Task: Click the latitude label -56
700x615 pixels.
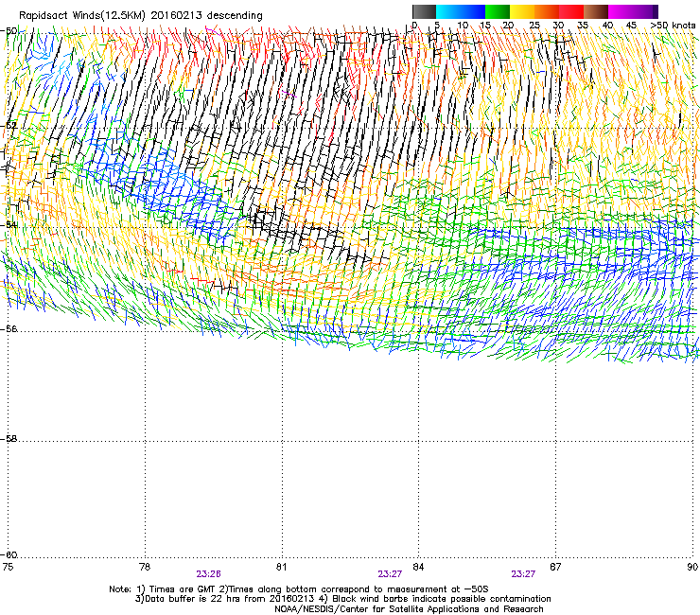Action: (9, 328)
